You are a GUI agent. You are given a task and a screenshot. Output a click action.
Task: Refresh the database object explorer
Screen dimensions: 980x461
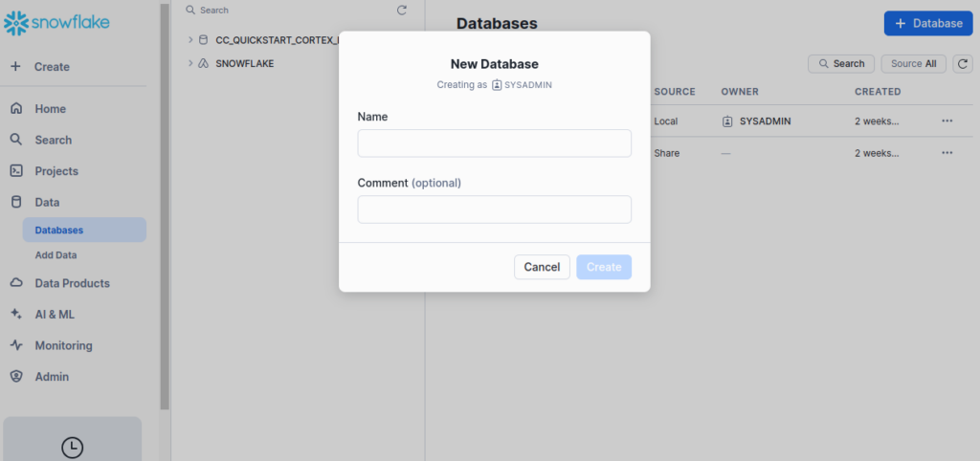(x=402, y=11)
